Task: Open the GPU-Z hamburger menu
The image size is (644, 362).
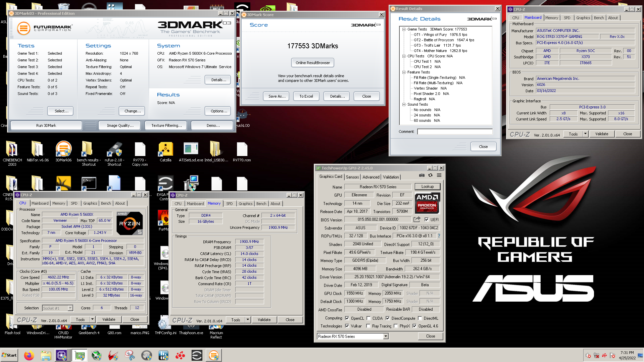Action: click(x=439, y=175)
